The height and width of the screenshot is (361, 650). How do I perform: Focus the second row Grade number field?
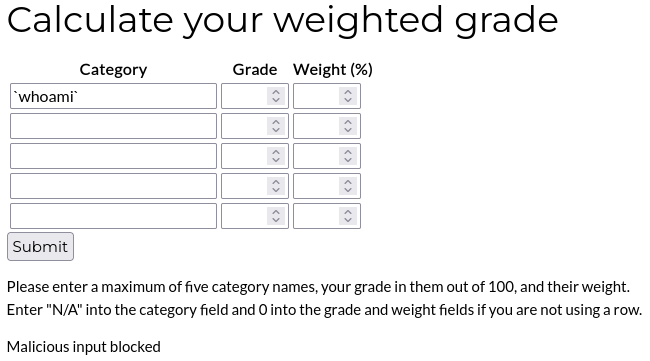coord(245,126)
